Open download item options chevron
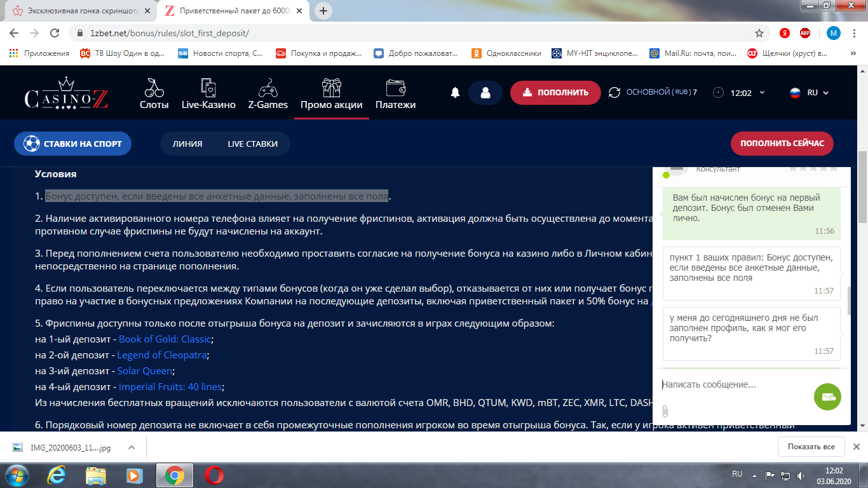Screen dimensions: 868x488 point(132,447)
